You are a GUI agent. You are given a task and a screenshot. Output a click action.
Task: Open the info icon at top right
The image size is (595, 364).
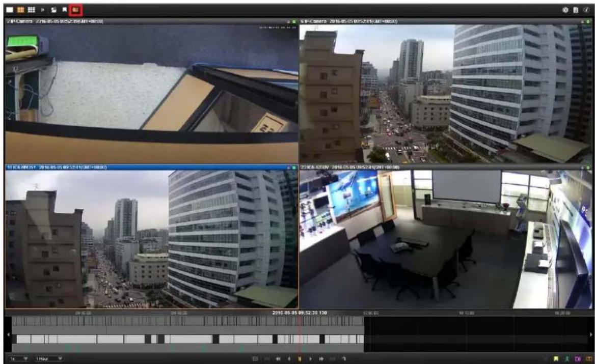[586, 10]
